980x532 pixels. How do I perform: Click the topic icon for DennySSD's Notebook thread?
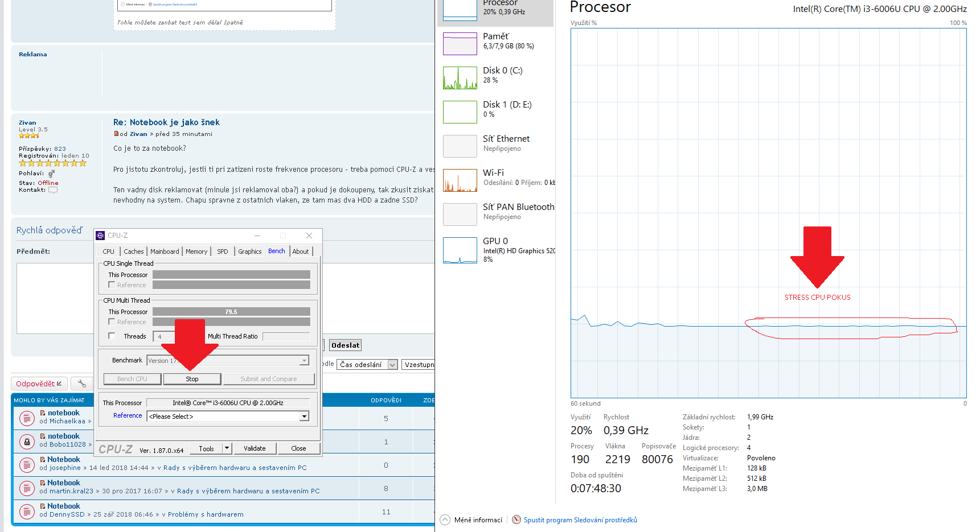(27, 512)
